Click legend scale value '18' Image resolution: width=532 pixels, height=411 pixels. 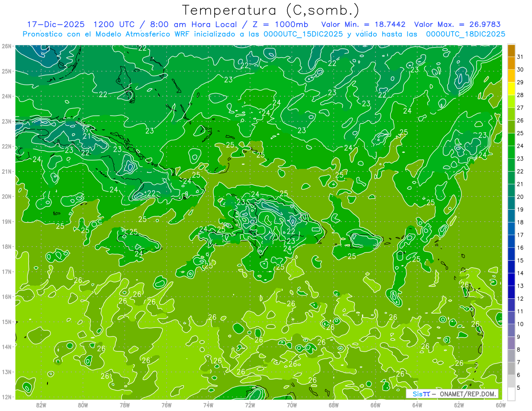point(520,222)
